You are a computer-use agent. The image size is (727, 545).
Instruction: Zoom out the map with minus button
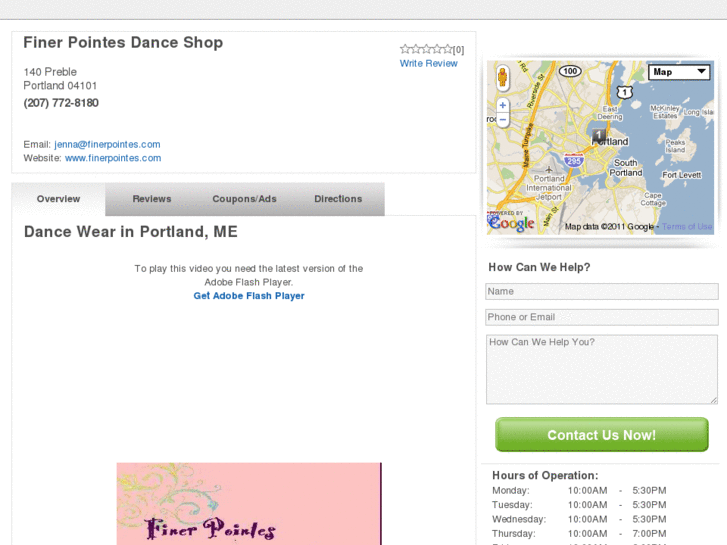[x=503, y=119]
